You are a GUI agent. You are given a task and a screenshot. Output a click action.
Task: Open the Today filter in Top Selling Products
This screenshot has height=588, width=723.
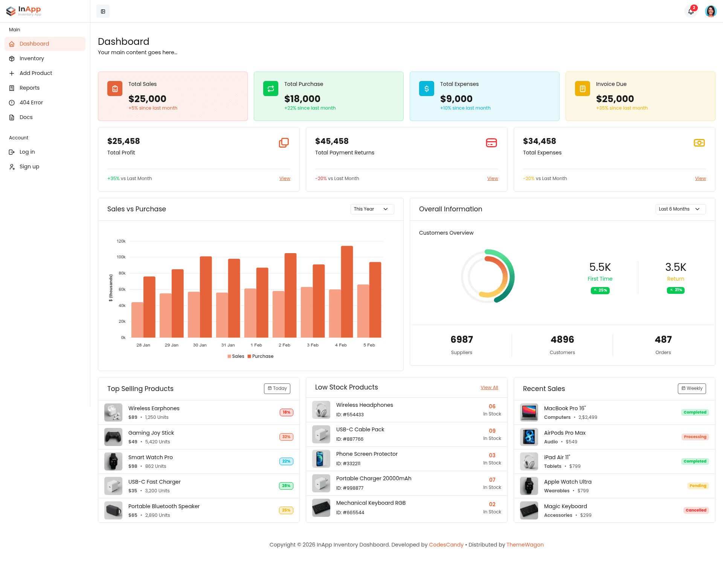coord(277,388)
